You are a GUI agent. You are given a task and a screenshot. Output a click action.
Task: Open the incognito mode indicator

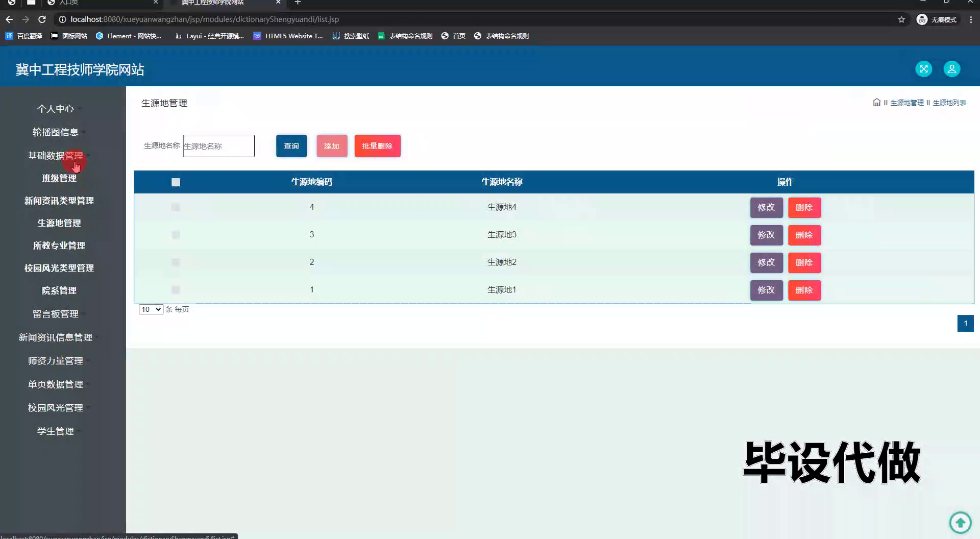point(937,19)
